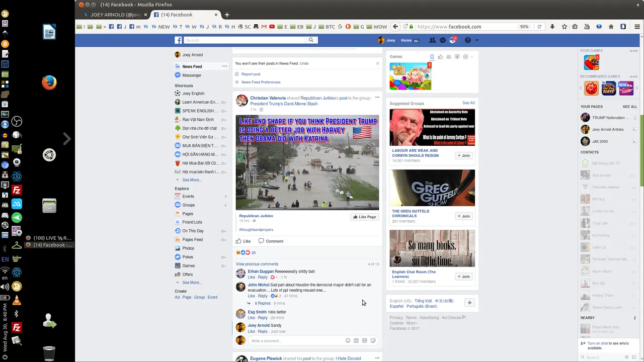Viewport: 644px width, 362px height.
Task: Join English Chat Room group
Action: 463,277
